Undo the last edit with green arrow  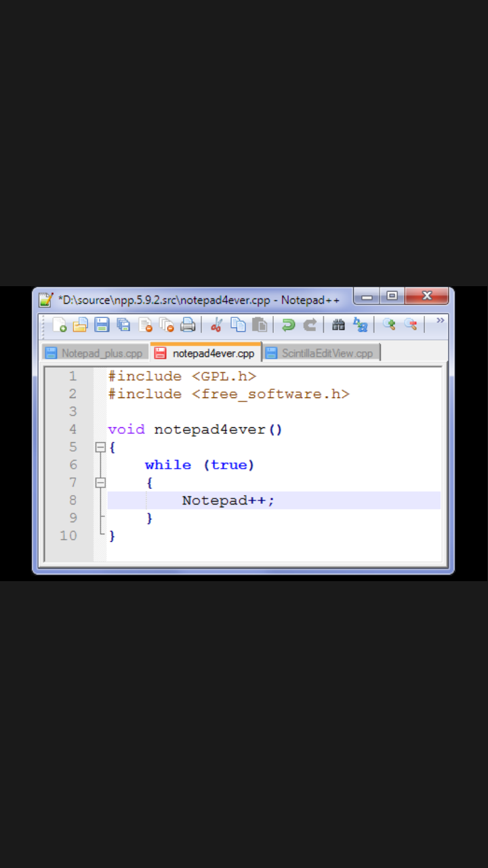tap(288, 325)
